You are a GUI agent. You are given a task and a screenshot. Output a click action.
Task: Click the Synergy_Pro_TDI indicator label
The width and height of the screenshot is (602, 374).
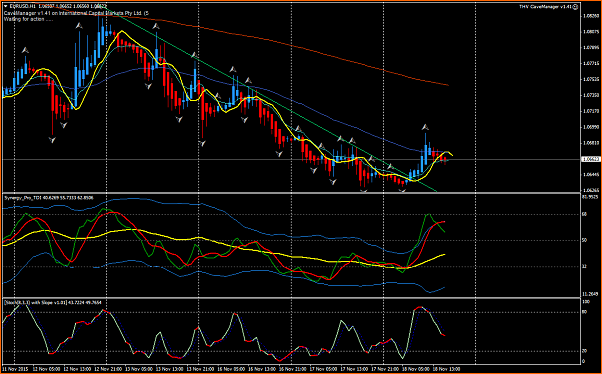49,198
